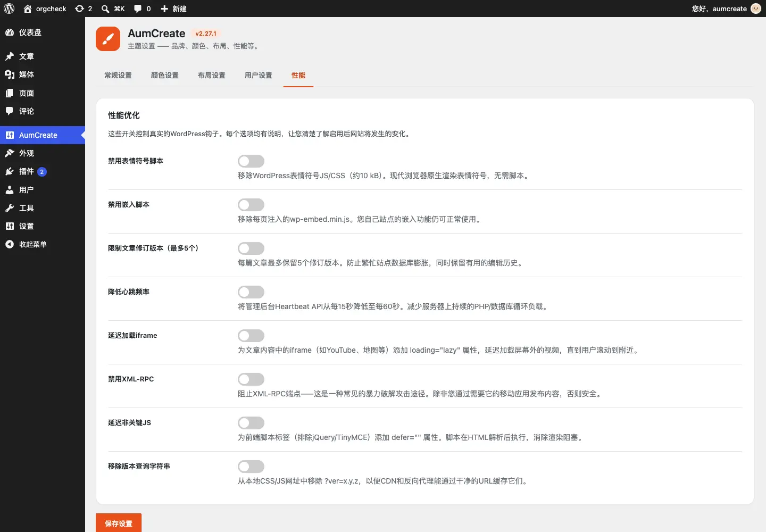
Task: Click the 文章 pushpin icon
Action: (10, 56)
